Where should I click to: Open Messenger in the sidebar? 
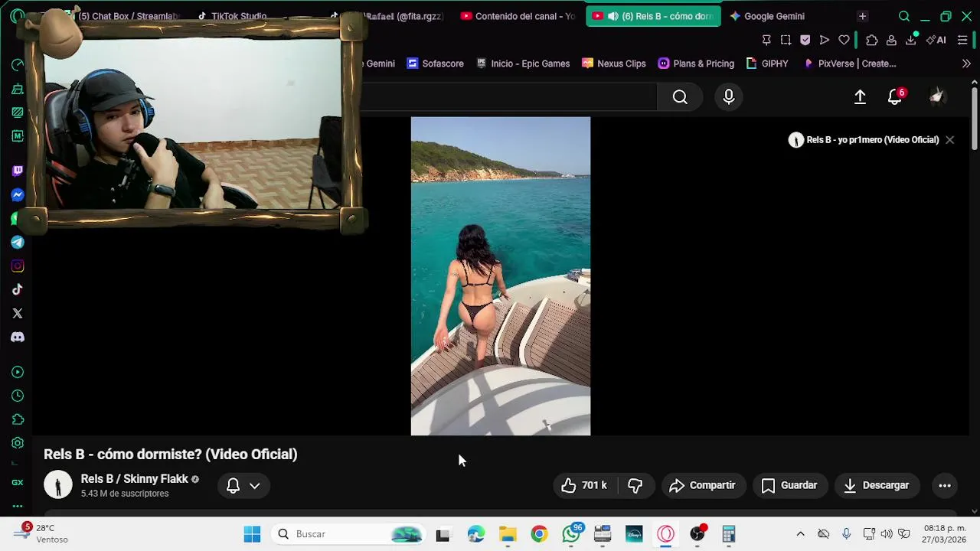[18, 195]
